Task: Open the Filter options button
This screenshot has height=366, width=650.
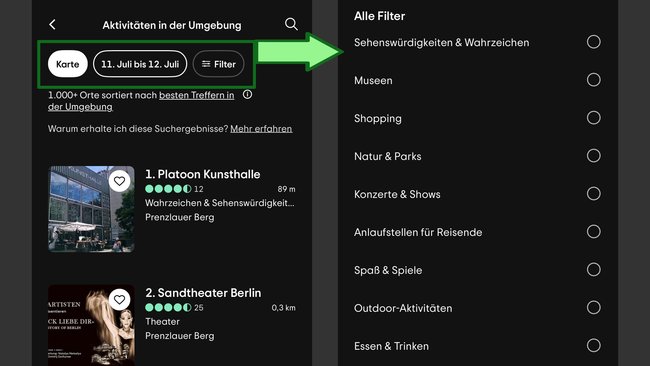Action: click(x=218, y=64)
